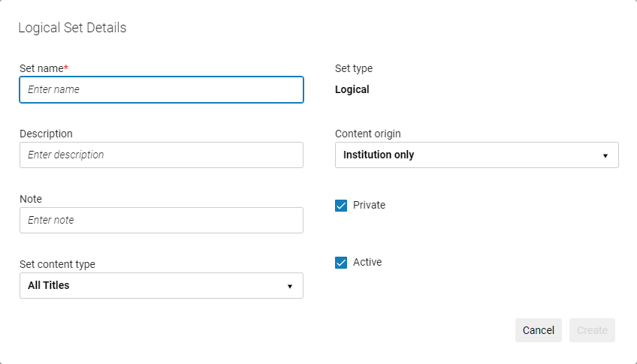
Task: Click the Logical Set Details heading
Action: 72,28
